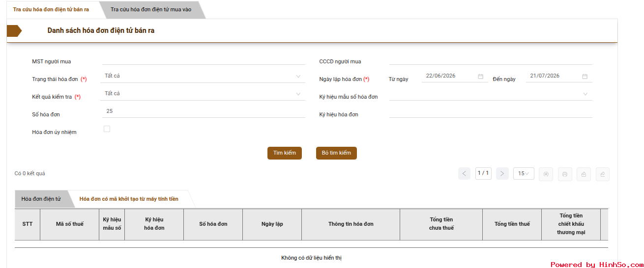This screenshot has width=644, height=268.
Task: Focus the CCCD người mua input field
Action: 491,59
